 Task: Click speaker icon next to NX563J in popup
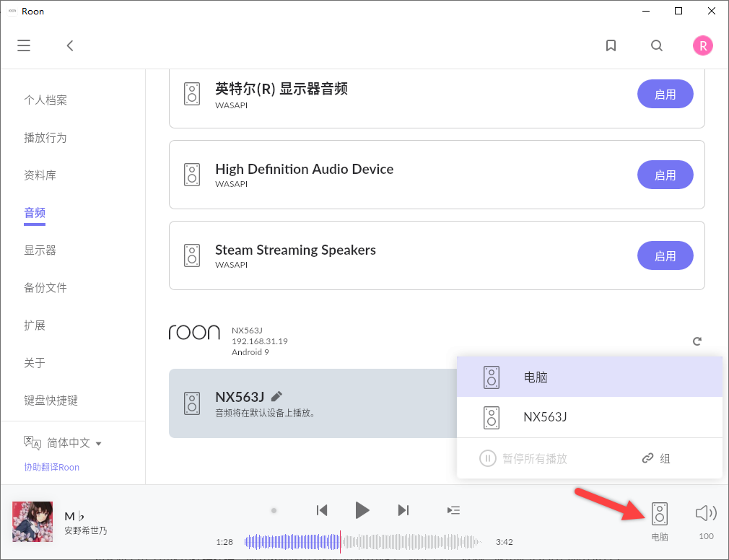492,417
